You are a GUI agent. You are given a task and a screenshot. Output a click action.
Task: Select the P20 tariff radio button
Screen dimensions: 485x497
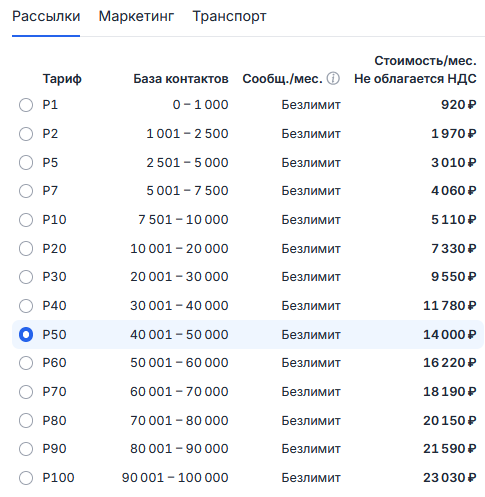(x=26, y=249)
